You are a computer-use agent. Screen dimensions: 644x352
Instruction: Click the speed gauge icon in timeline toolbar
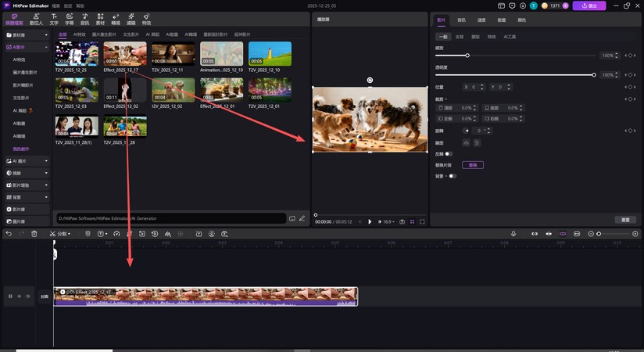tap(116, 234)
